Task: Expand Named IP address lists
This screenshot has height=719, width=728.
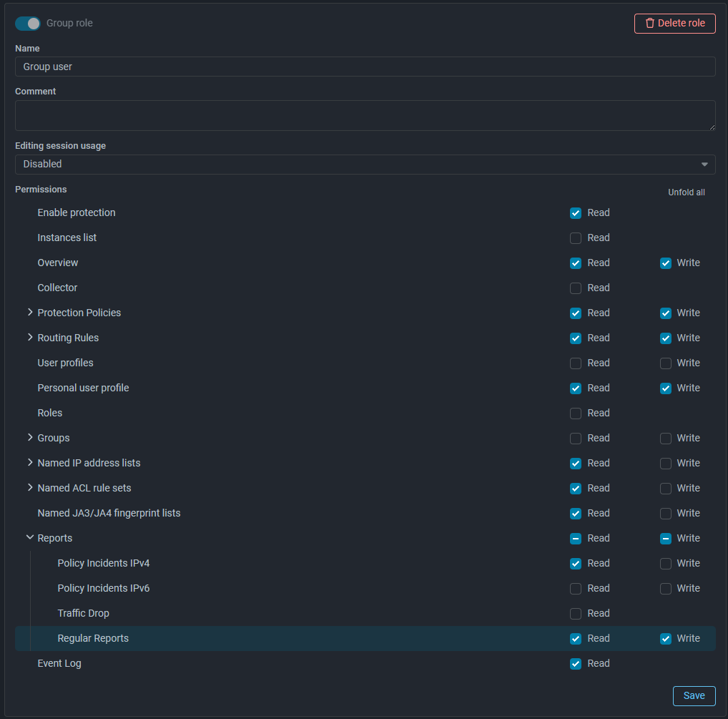Action: [30, 463]
